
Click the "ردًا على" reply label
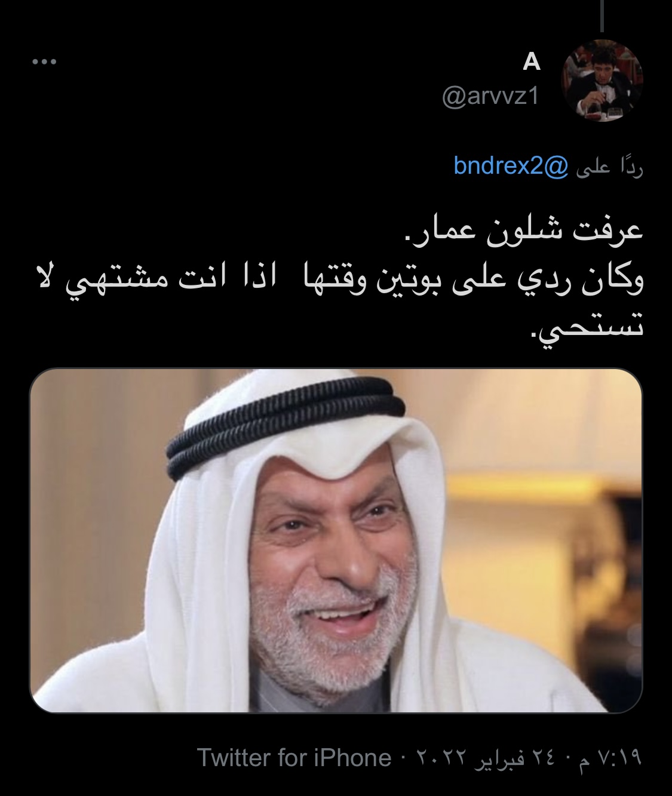point(609,168)
